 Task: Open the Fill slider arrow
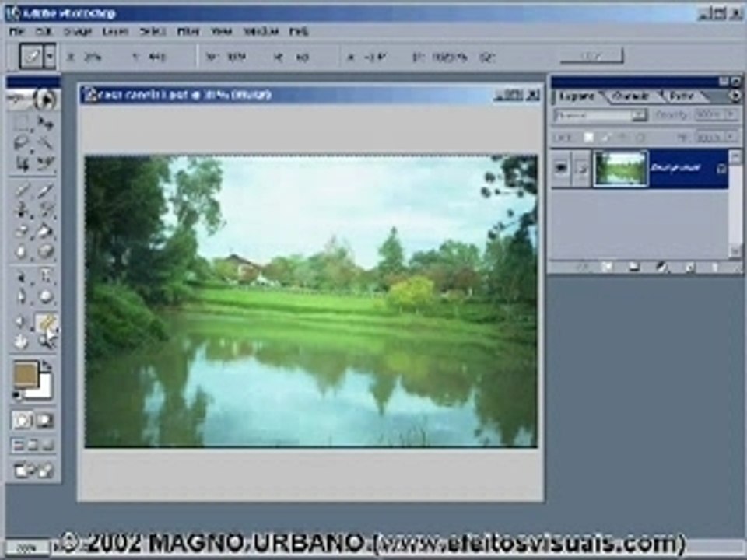(731, 138)
